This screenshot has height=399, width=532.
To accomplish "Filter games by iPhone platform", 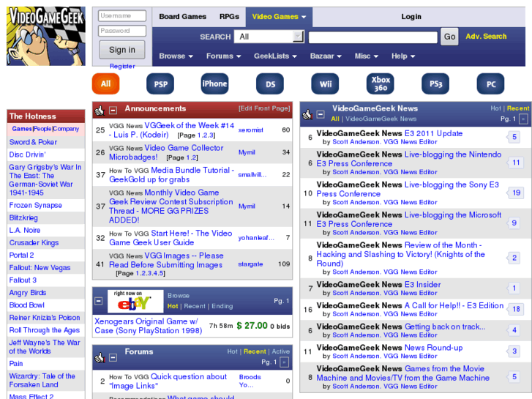I will 214,83.
